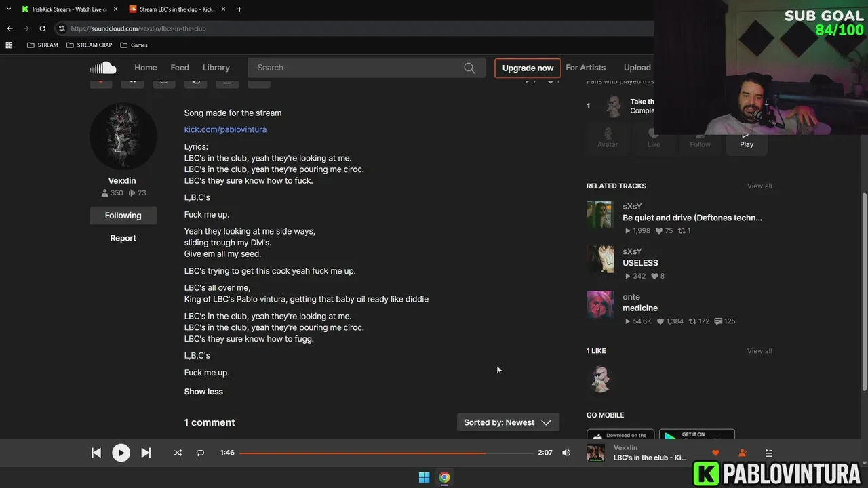868x488 pixels.
Task: Report this track
Action: tap(123, 238)
